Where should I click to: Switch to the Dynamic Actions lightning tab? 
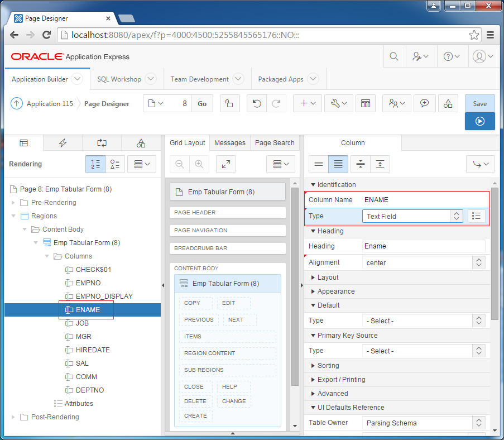pos(63,143)
